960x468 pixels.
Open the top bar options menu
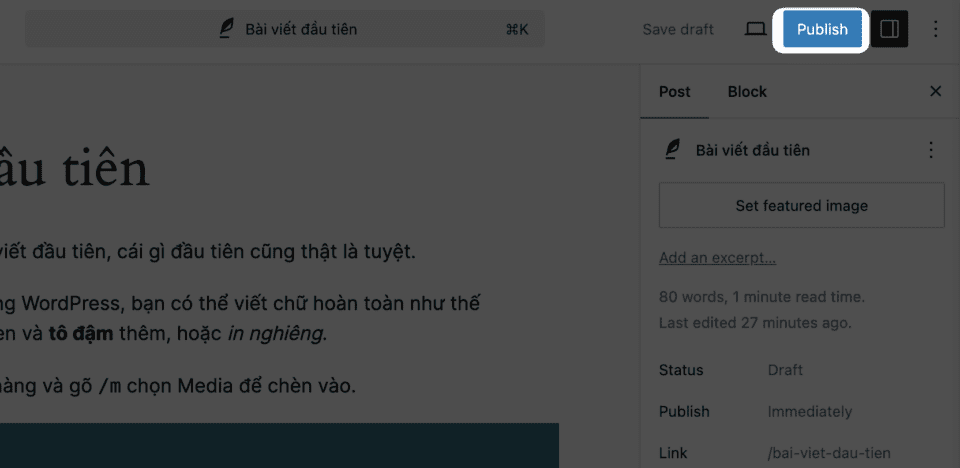point(935,29)
